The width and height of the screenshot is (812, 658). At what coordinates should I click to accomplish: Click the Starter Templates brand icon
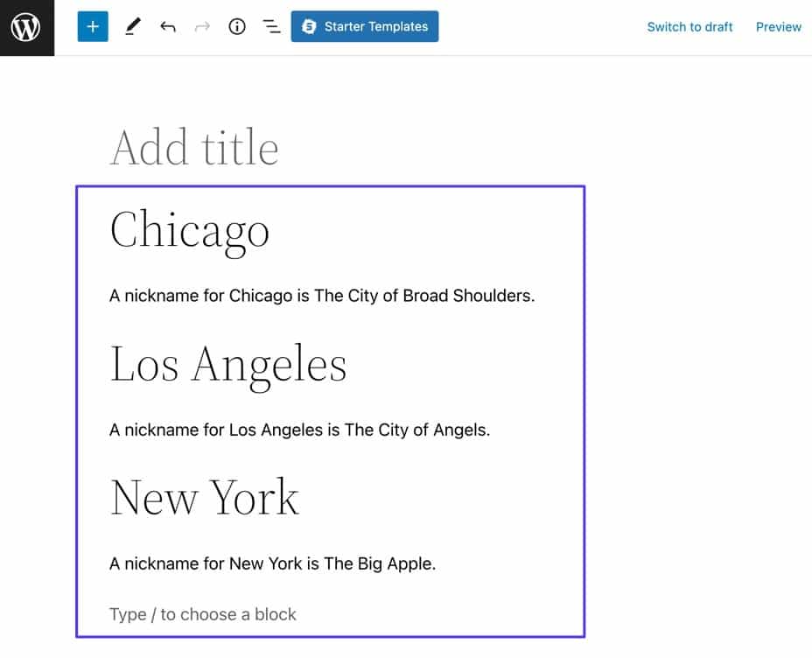click(x=308, y=26)
